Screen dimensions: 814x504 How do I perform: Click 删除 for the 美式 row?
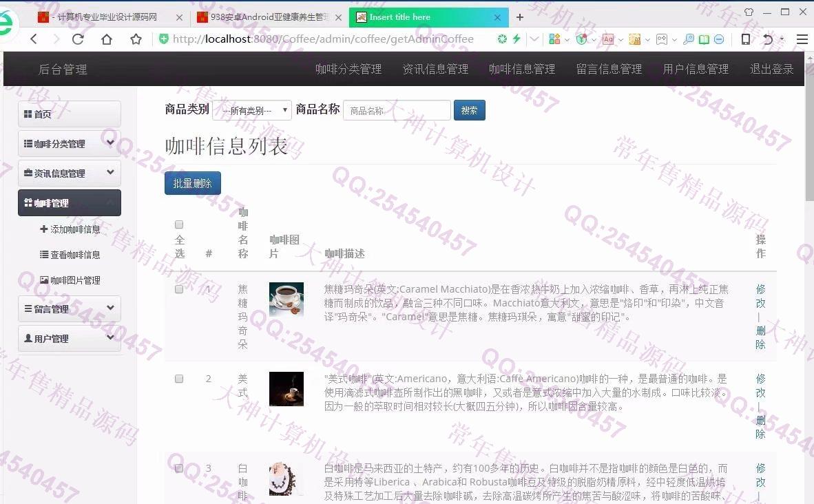coord(760,427)
